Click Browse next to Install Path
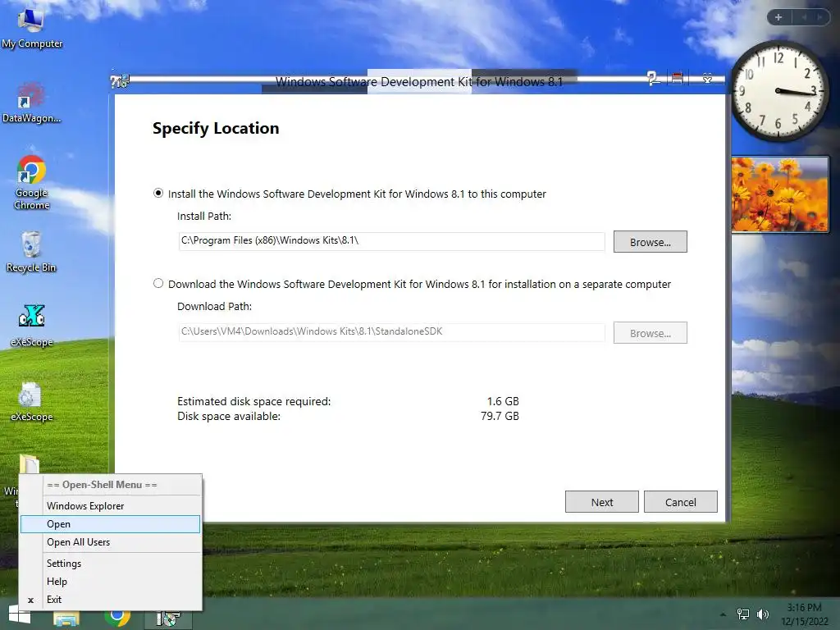This screenshot has width=840, height=630. 650,242
